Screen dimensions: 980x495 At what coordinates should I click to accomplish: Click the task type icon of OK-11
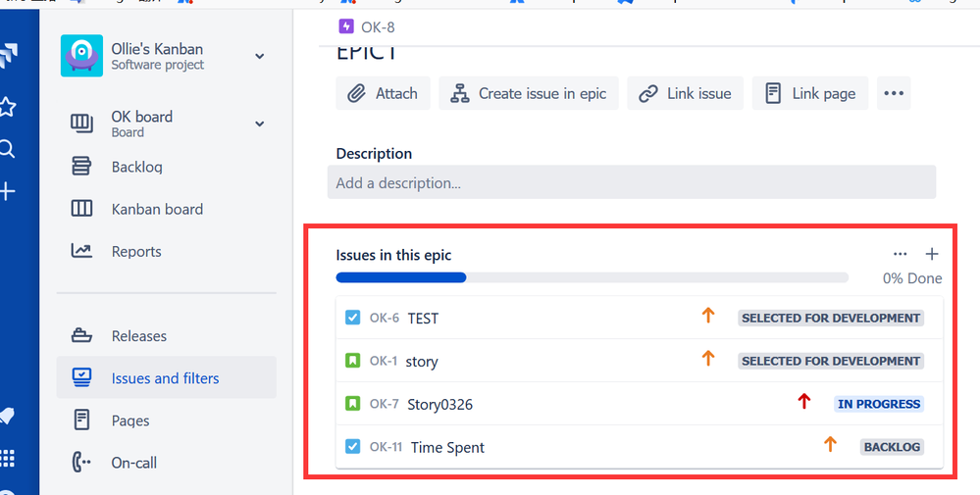tap(352, 447)
